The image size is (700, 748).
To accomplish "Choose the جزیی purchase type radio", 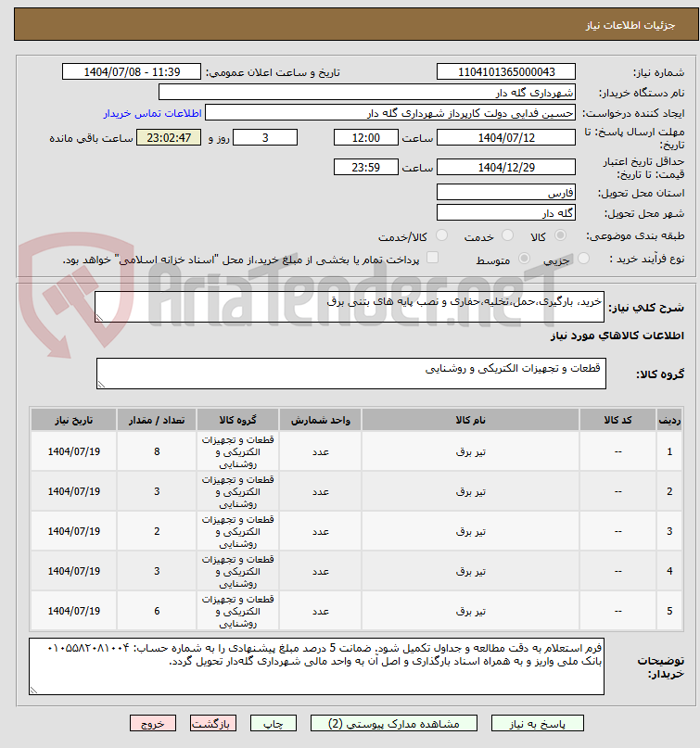I will (583, 259).
